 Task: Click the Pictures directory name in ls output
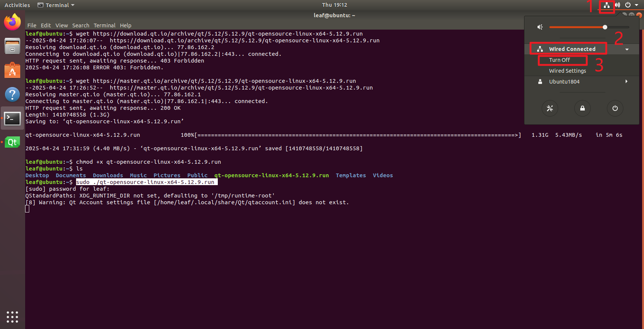(167, 175)
